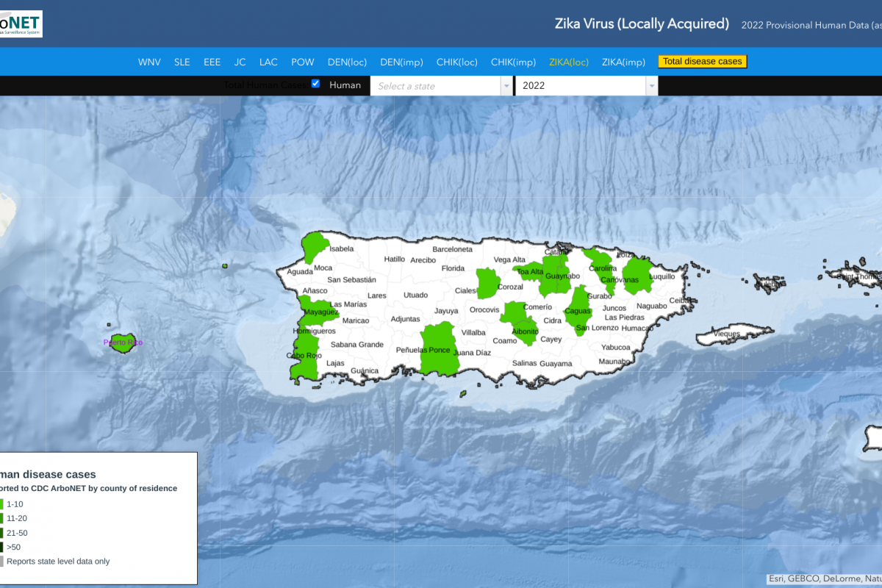Viewport: 882px width, 588px height.
Task: Open the DEN(loc) tab
Action: pyautogui.click(x=348, y=62)
